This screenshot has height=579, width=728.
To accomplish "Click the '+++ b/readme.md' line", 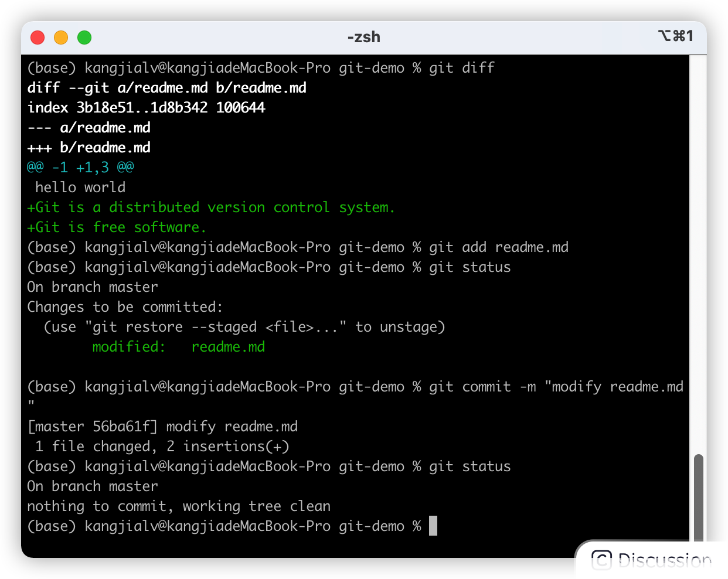I will click(x=89, y=148).
